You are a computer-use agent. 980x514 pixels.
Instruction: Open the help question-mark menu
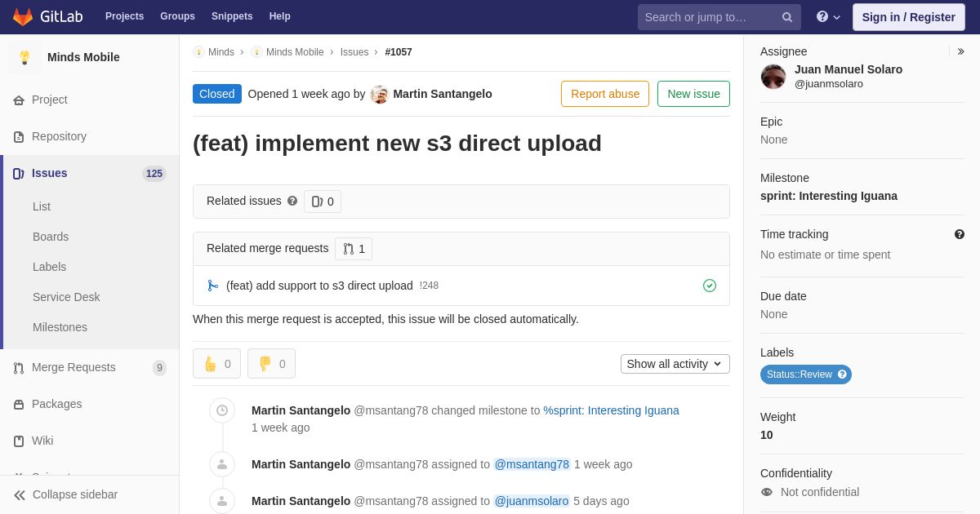click(828, 17)
